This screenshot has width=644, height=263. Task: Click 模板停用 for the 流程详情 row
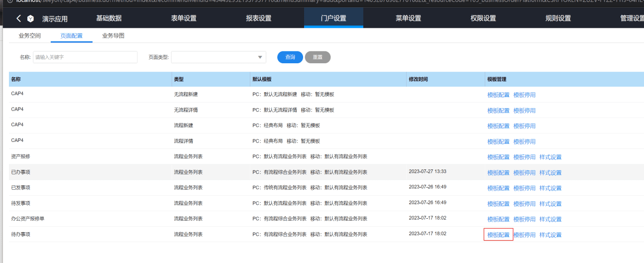525,142
